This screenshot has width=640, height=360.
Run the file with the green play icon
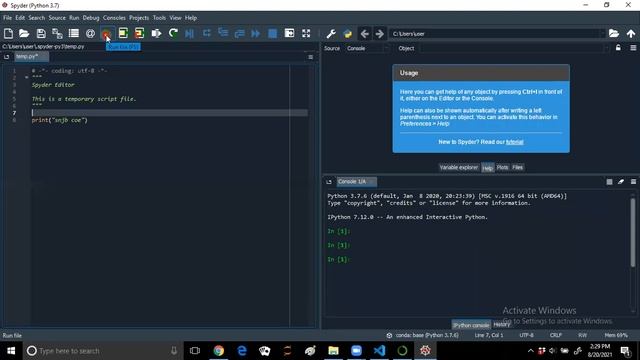(x=106, y=33)
